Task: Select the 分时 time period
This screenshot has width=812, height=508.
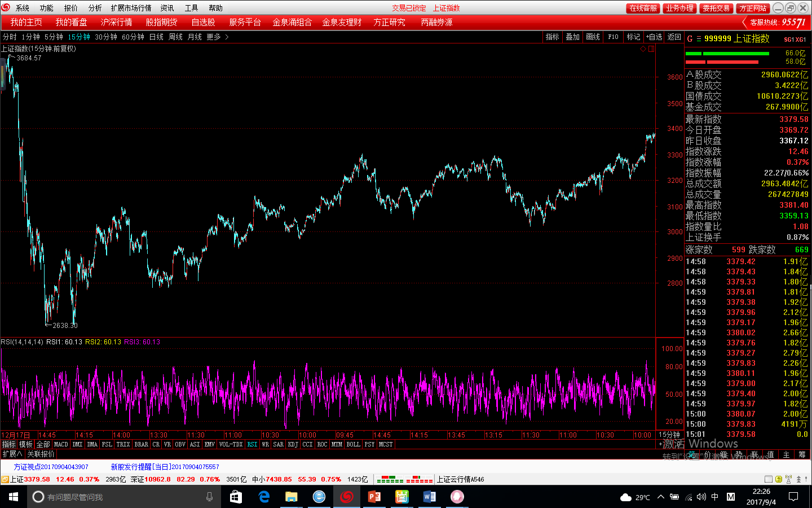Action: (10, 37)
